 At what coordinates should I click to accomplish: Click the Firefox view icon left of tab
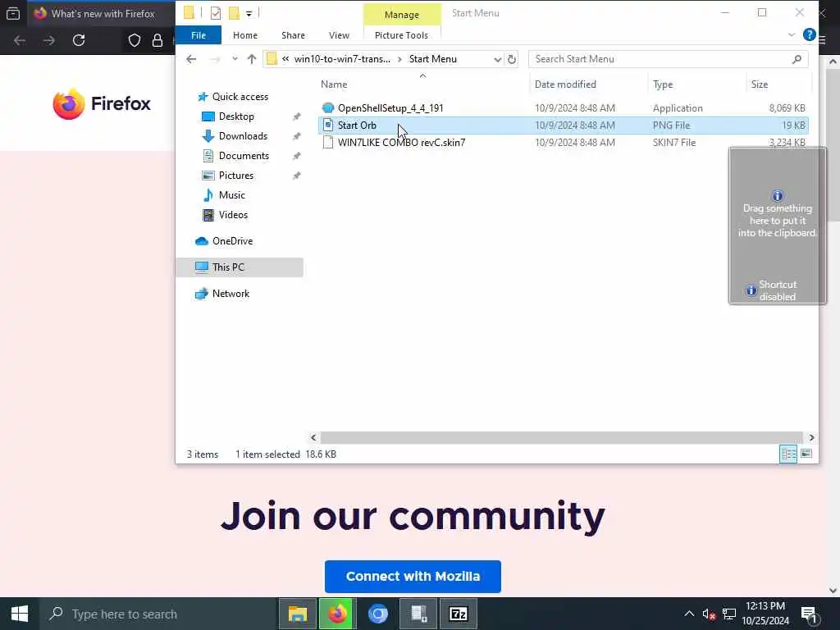point(13,14)
